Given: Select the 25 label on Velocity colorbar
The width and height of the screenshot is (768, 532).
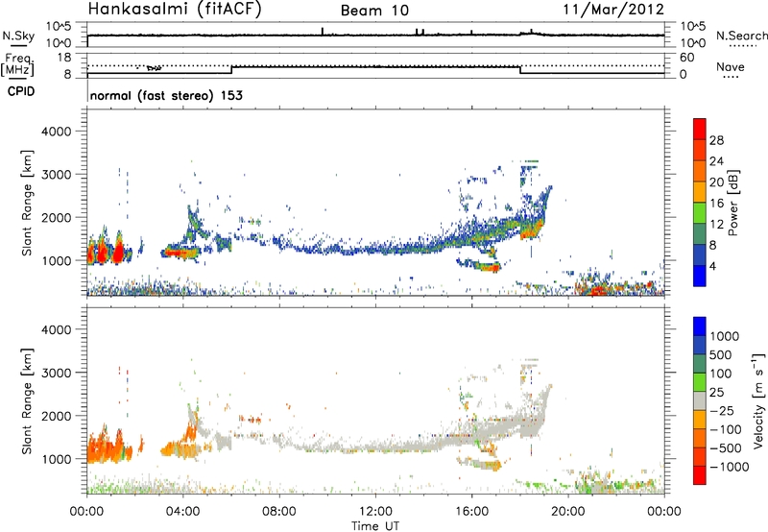Looking at the screenshot, I should click(716, 392).
